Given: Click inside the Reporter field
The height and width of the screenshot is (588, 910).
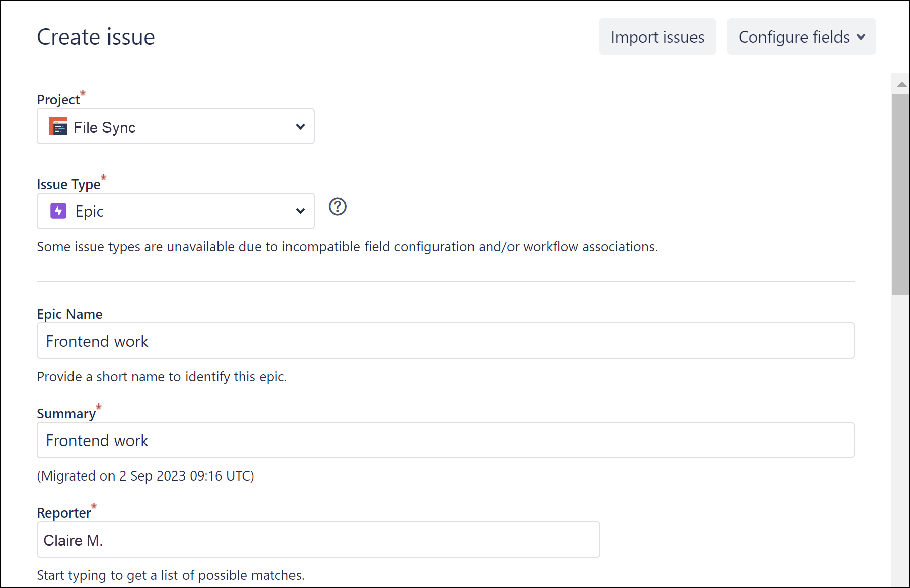Looking at the screenshot, I should [x=317, y=539].
